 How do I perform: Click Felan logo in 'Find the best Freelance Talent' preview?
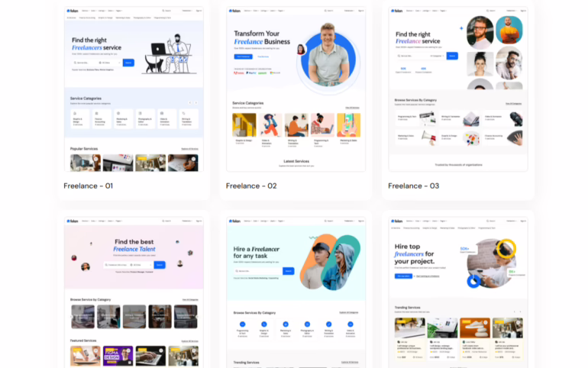73,221
